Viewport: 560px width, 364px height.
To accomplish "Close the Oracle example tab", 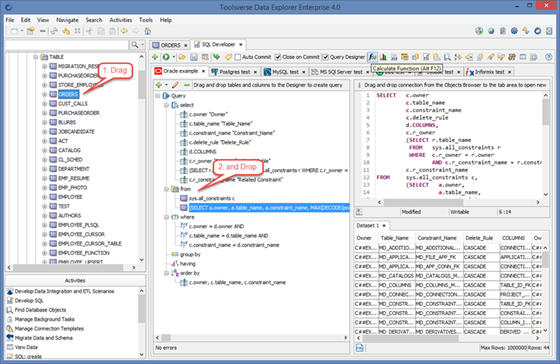I will [x=203, y=71].
